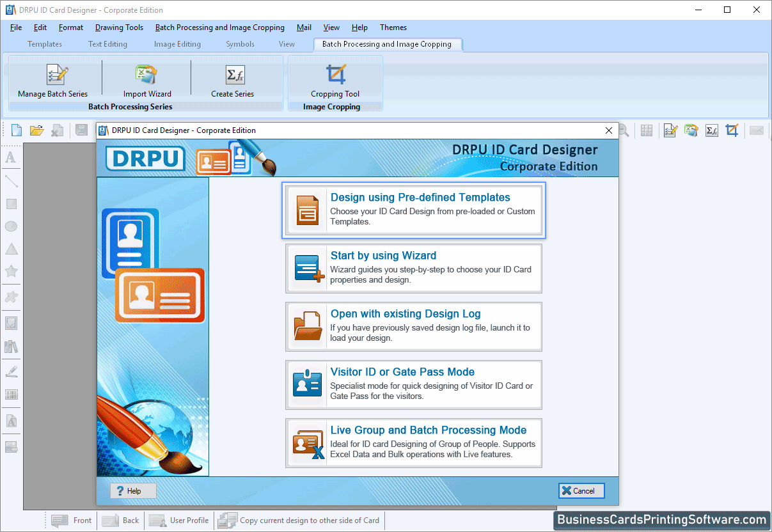This screenshot has height=532, width=772.
Task: Click the mail envelope toolbar icon
Action: tap(757, 130)
